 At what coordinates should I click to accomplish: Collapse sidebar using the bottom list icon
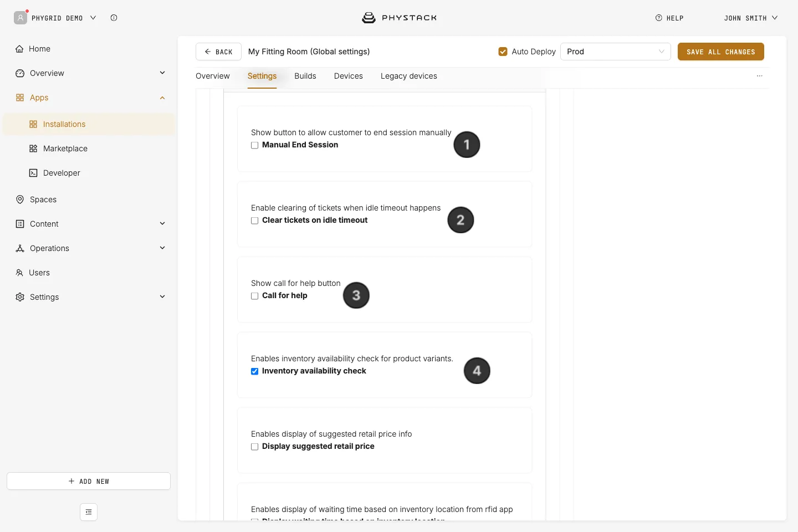[89, 512]
